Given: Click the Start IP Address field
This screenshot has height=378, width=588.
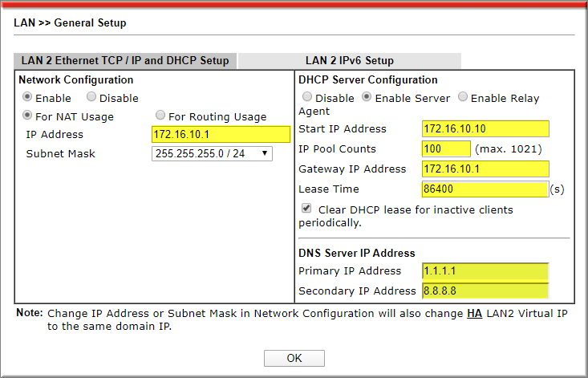Looking at the screenshot, I should click(485, 129).
